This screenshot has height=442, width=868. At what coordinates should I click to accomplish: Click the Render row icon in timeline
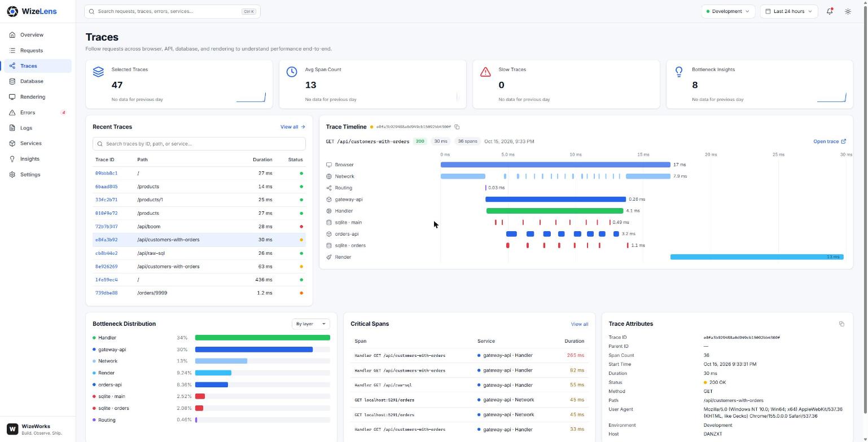pyautogui.click(x=329, y=257)
